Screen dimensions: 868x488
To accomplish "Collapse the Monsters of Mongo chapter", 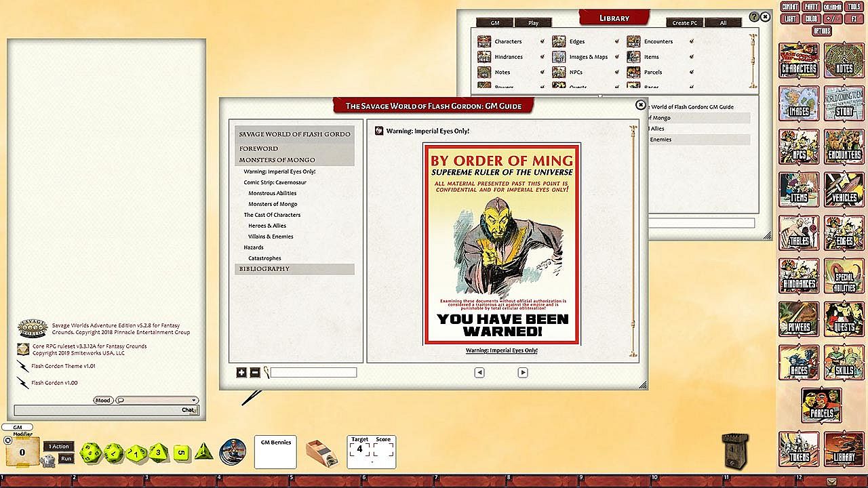I will click(294, 160).
